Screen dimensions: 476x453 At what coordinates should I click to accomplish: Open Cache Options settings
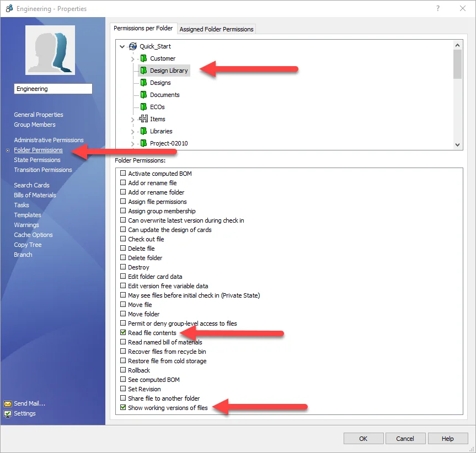pyautogui.click(x=33, y=235)
